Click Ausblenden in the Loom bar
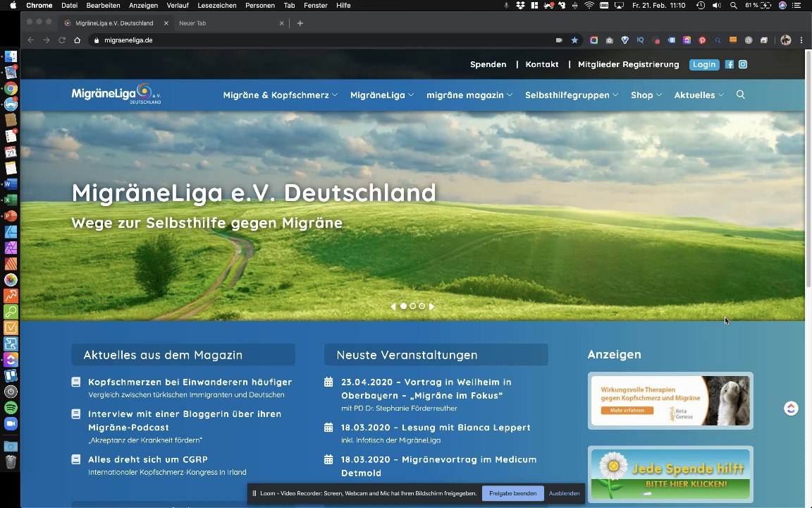The image size is (812, 508). pyautogui.click(x=564, y=493)
